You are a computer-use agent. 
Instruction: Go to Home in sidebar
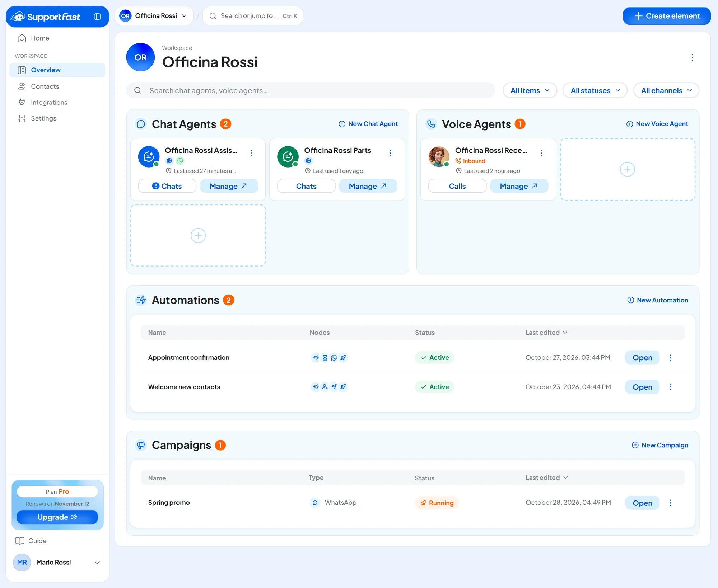point(57,38)
